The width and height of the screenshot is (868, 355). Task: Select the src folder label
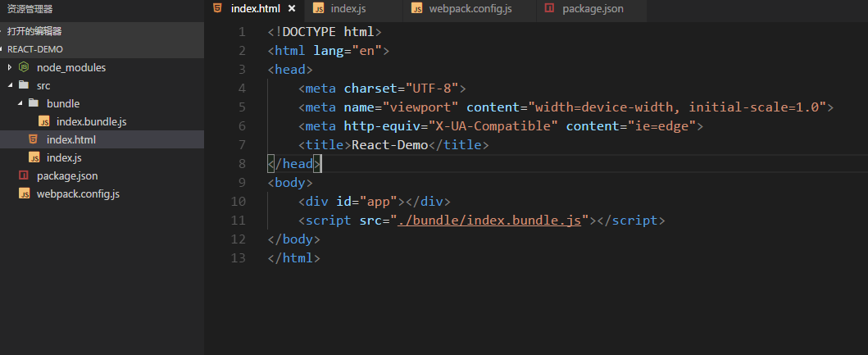[43, 86]
